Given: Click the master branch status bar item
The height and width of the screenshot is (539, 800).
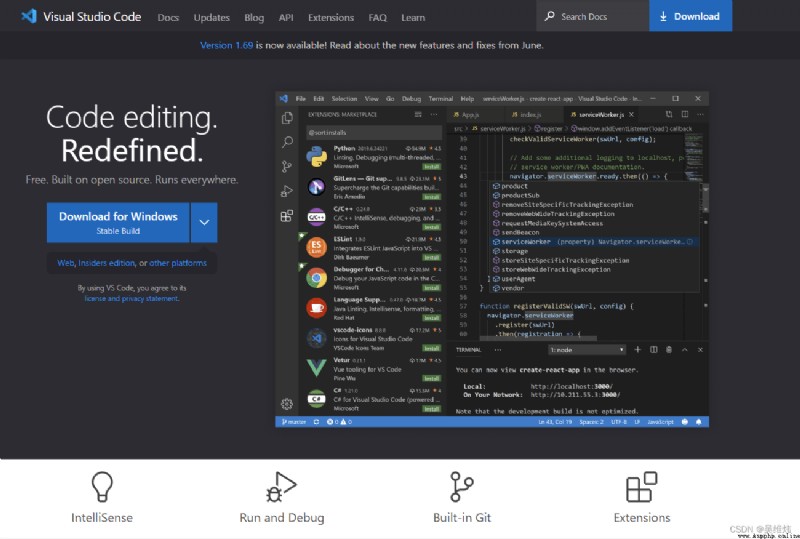Looking at the screenshot, I should point(294,422).
